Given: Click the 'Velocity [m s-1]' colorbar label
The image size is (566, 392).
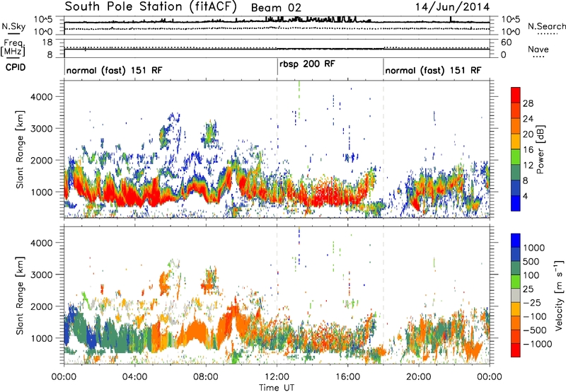Looking at the screenshot, I should click(x=559, y=295).
